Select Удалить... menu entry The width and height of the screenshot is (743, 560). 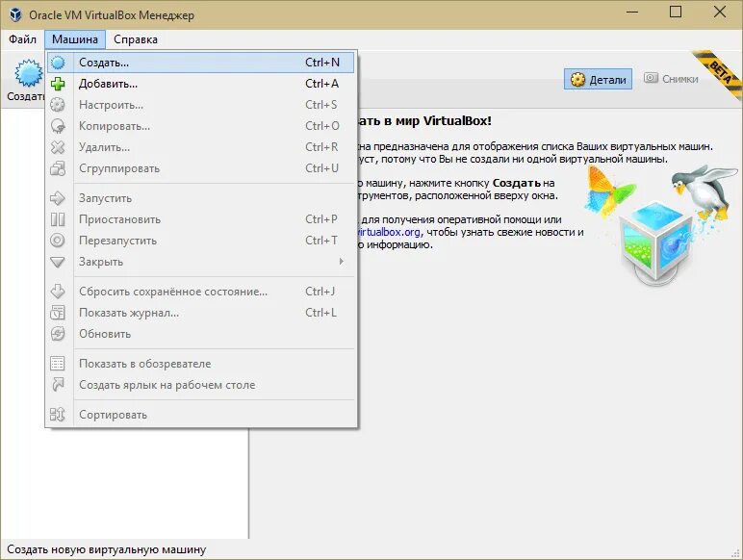click(201, 147)
